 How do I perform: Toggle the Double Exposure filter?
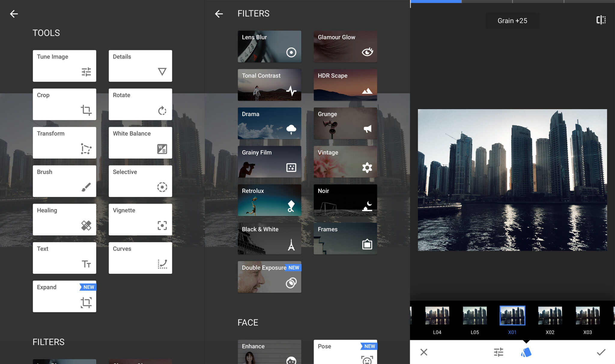[x=270, y=277]
